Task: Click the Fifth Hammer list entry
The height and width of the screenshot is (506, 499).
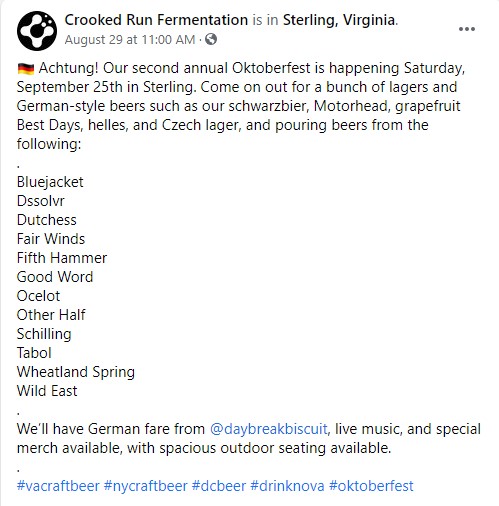Action: pyautogui.click(x=62, y=258)
